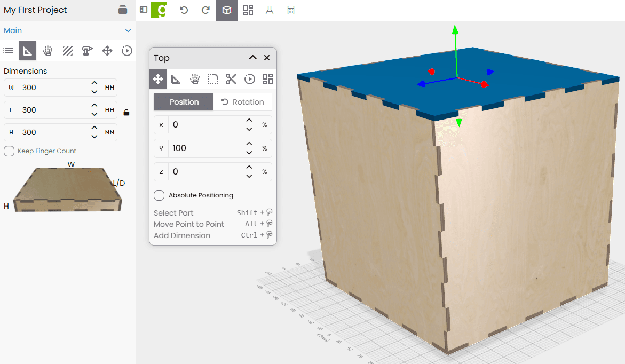Image resolution: width=625 pixels, height=364 pixels.
Task: Decrease the L dimension value
Action: click(x=94, y=114)
